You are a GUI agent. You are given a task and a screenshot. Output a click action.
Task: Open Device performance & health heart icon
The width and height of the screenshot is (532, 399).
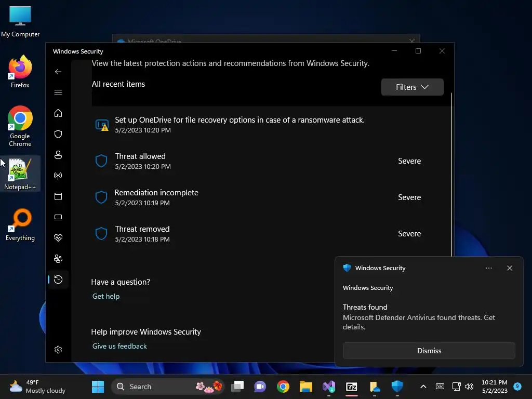(x=58, y=238)
